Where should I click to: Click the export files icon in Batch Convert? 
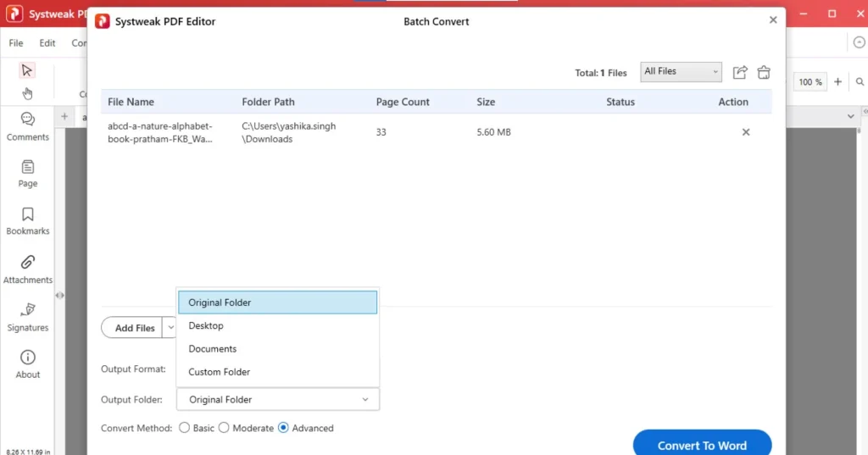tap(740, 73)
